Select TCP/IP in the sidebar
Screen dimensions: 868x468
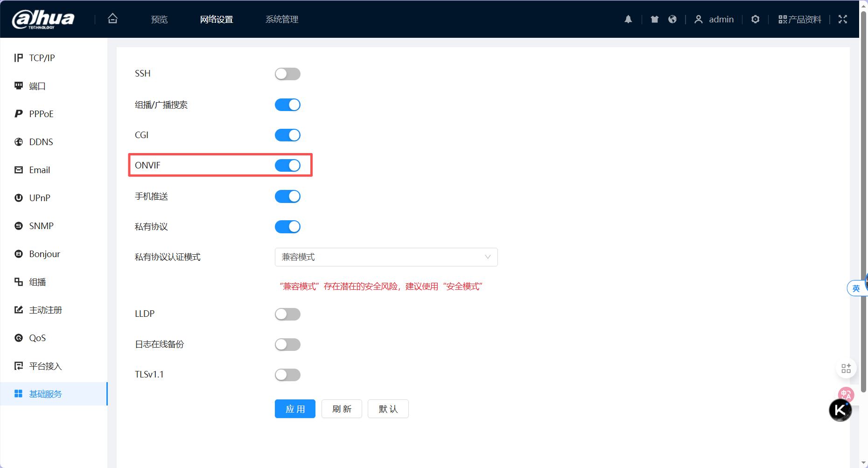(42, 58)
